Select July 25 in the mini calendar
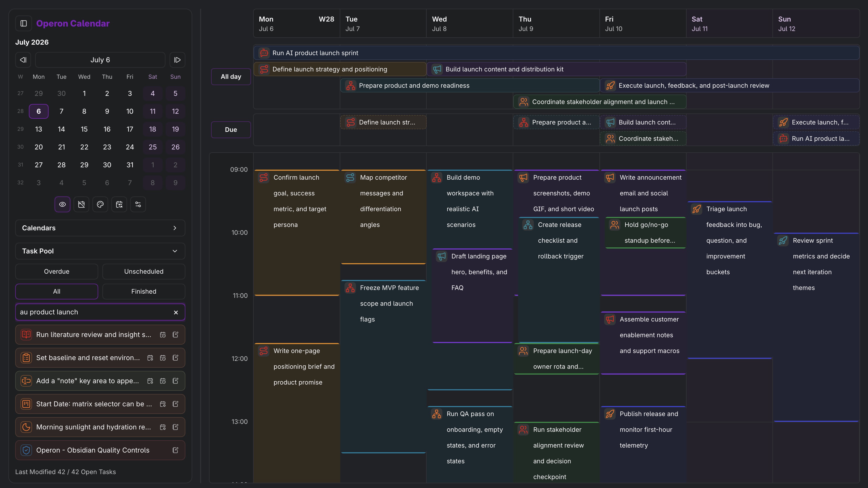 153,147
